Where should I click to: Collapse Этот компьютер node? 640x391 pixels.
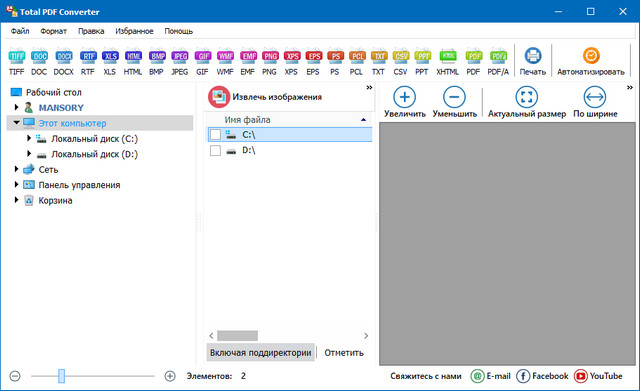(16, 122)
